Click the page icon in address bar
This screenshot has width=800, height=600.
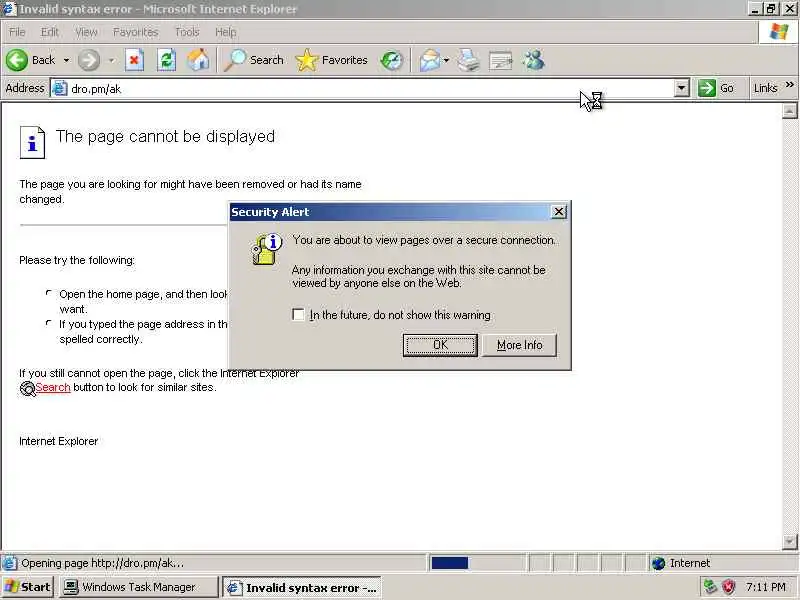(60, 88)
